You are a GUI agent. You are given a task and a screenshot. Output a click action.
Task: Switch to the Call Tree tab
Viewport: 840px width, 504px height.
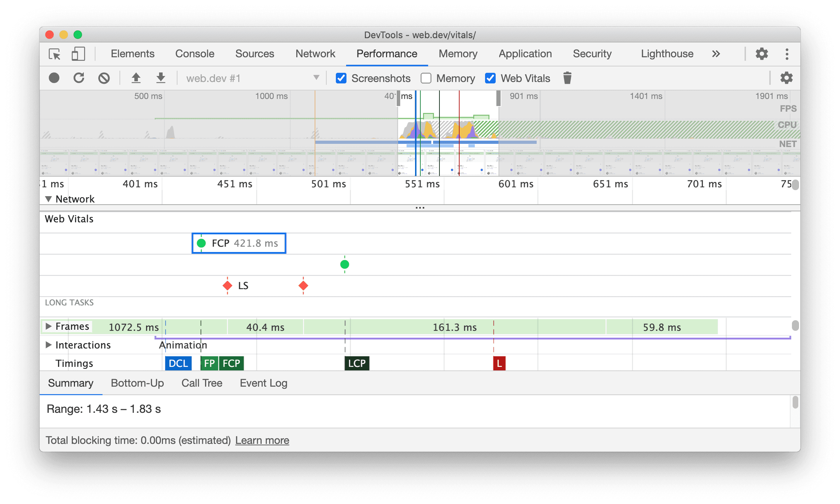pyautogui.click(x=202, y=383)
